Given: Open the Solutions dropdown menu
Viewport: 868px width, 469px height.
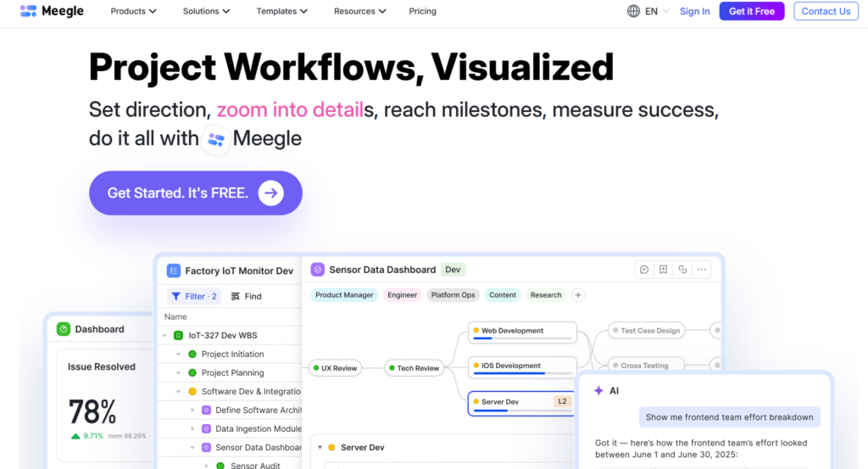Looking at the screenshot, I should (206, 11).
